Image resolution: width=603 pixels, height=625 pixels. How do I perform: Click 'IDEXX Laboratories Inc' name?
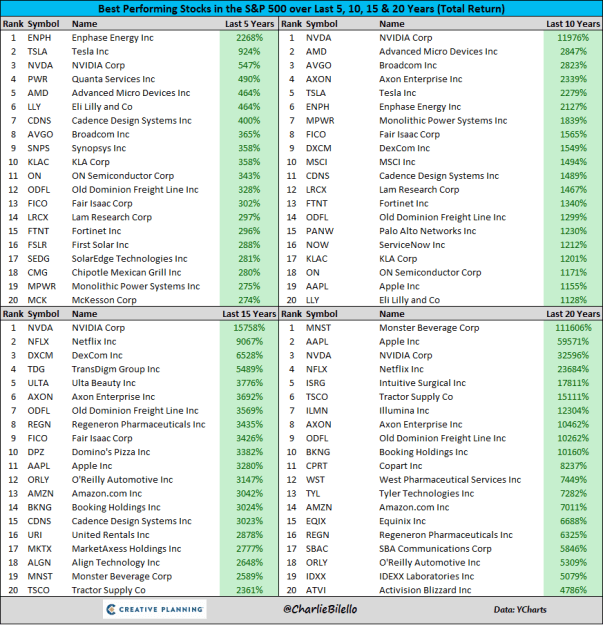(426, 577)
